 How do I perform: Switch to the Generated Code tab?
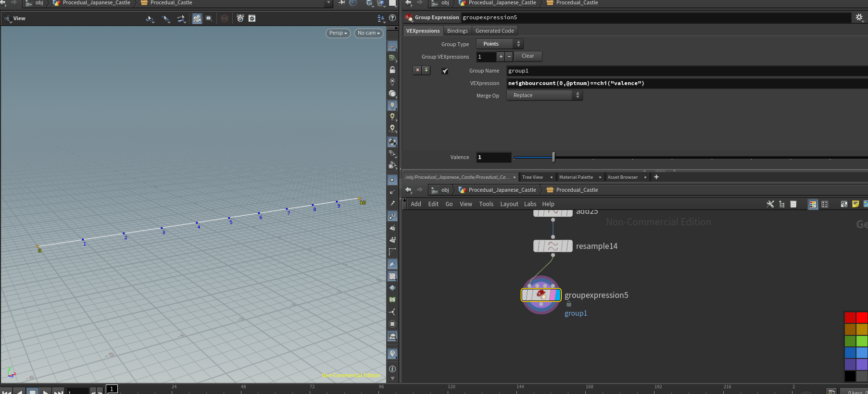click(x=494, y=31)
